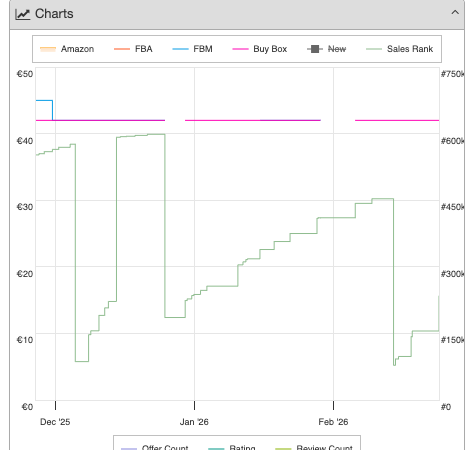Image resolution: width=474 pixels, height=450 pixels.
Task: Click the #0 rank axis label
Action: click(x=446, y=407)
